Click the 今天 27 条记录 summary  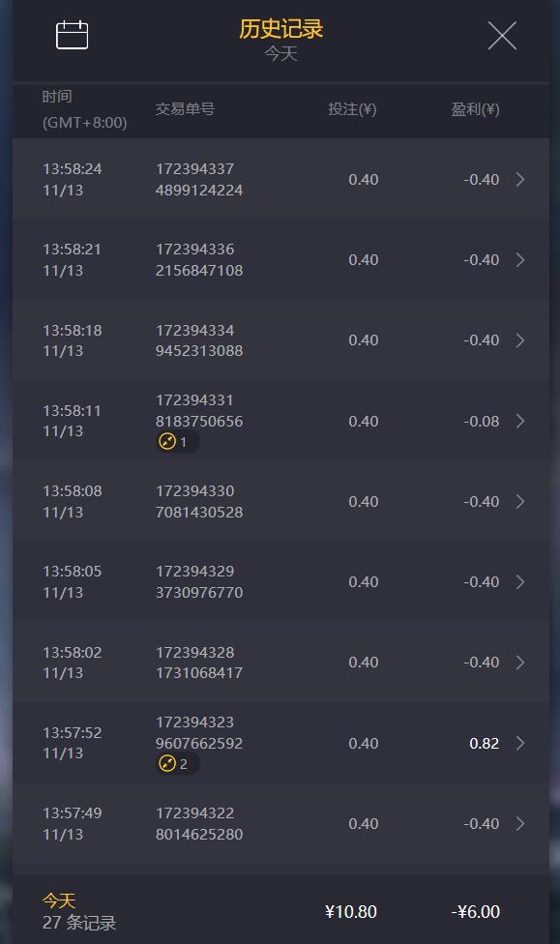pos(79,911)
